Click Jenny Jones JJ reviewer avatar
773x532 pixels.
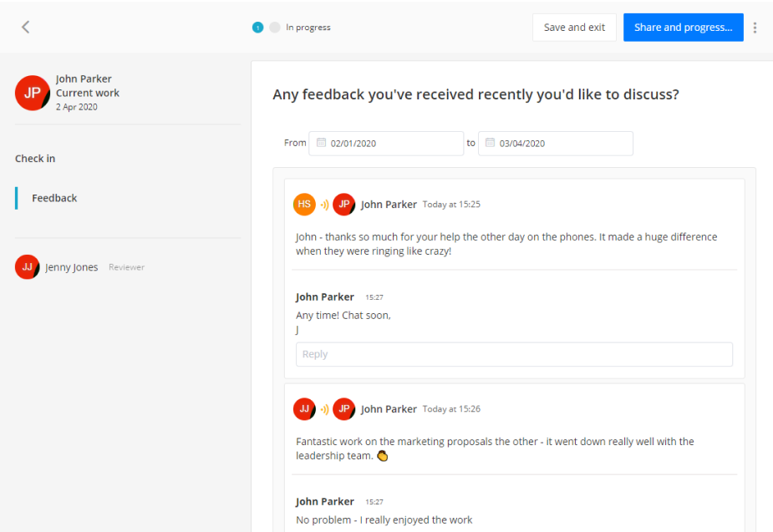click(x=27, y=267)
